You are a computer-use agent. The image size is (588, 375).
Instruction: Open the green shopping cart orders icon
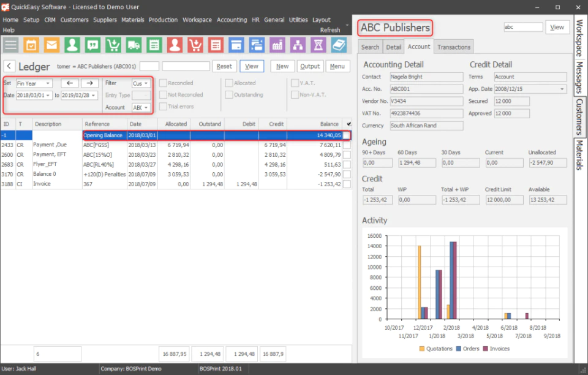tap(113, 45)
